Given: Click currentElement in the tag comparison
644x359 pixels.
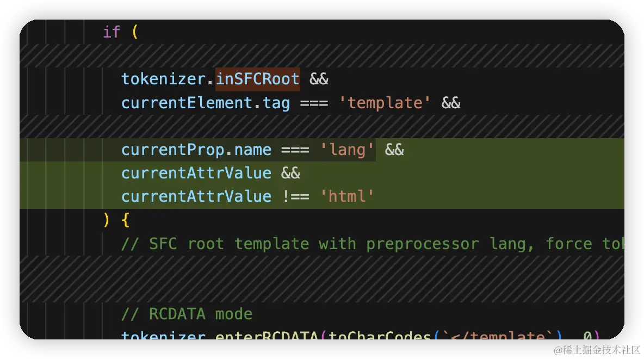Looking at the screenshot, I should (x=187, y=103).
